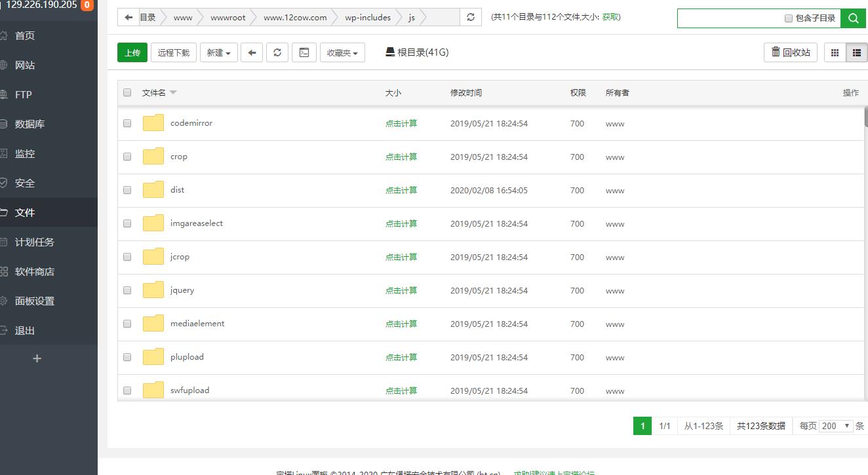Check the dist row checkbox
Viewport: 868px width, 475px height.
pyautogui.click(x=127, y=190)
